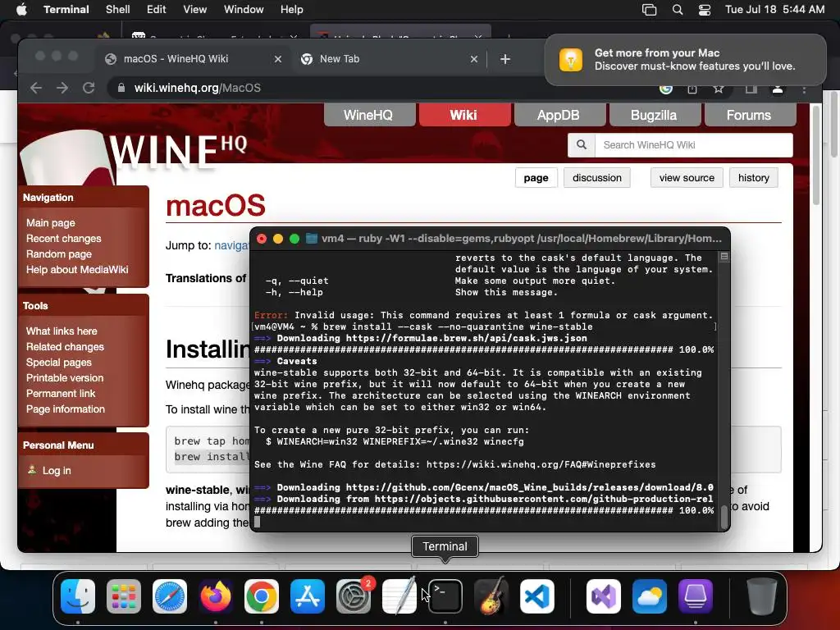Viewport: 840px width, 630px height.
Task: Open the Terminal application menu
Action: (66, 10)
